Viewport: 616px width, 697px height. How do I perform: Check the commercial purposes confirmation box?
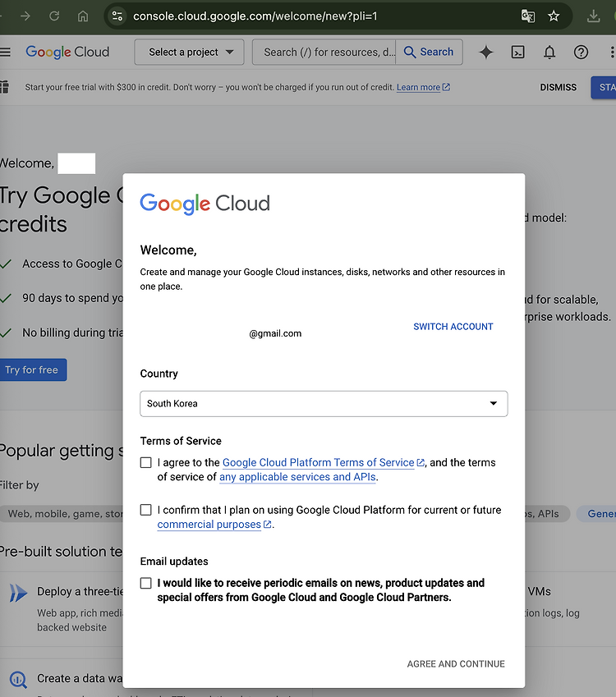pyautogui.click(x=146, y=510)
